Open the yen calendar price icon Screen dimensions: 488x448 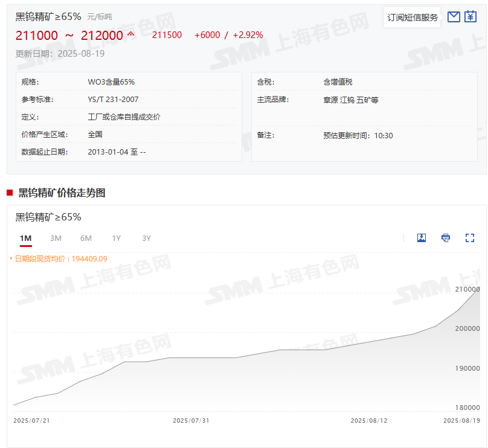470,17
